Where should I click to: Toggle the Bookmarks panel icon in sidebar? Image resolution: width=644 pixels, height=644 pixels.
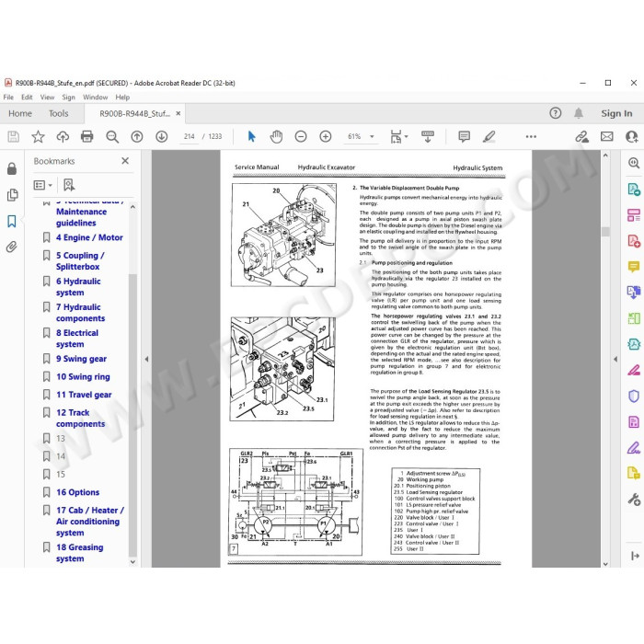pyautogui.click(x=12, y=221)
